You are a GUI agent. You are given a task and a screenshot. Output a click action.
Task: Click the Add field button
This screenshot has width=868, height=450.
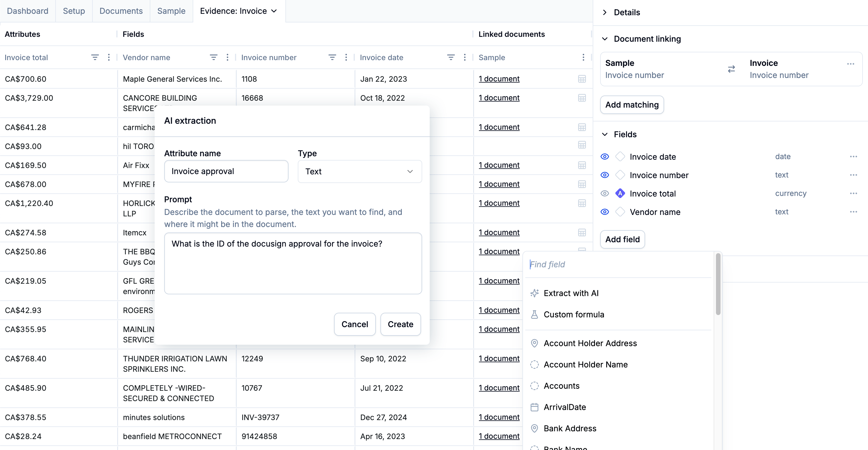(622, 239)
